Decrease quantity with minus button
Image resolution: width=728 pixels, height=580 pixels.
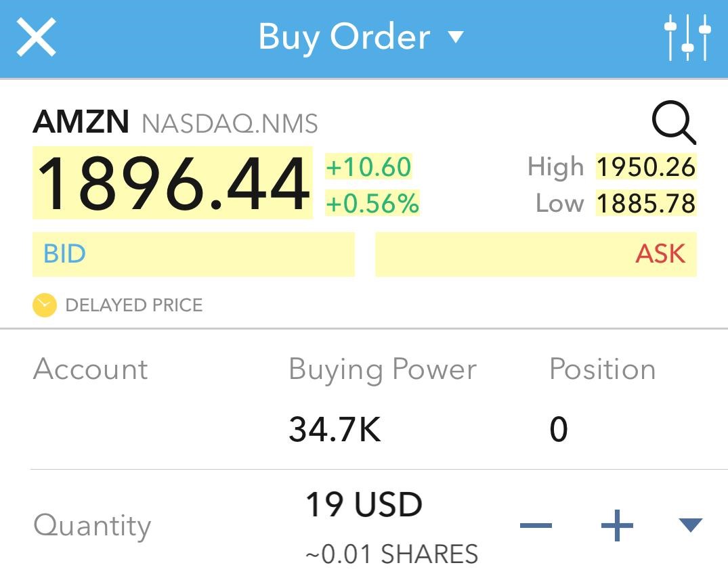point(536,526)
